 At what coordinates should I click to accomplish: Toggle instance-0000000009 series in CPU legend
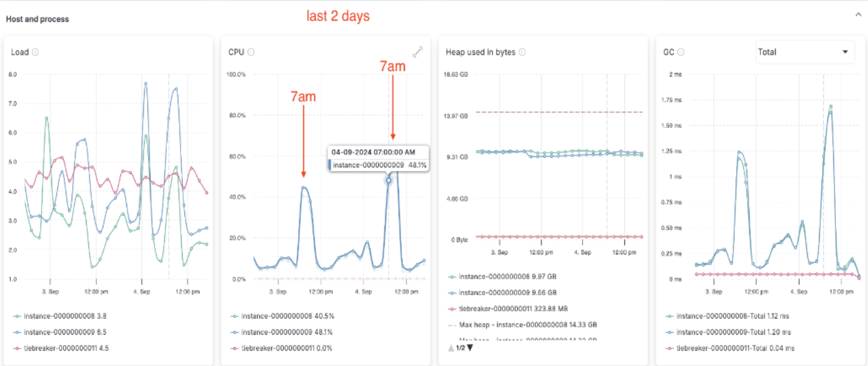281,332
